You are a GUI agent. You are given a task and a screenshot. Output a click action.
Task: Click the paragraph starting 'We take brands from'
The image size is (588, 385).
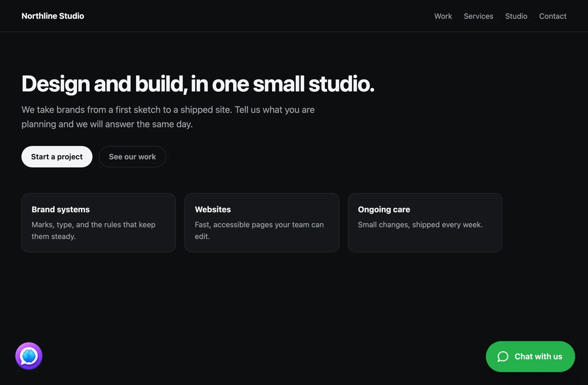point(168,117)
